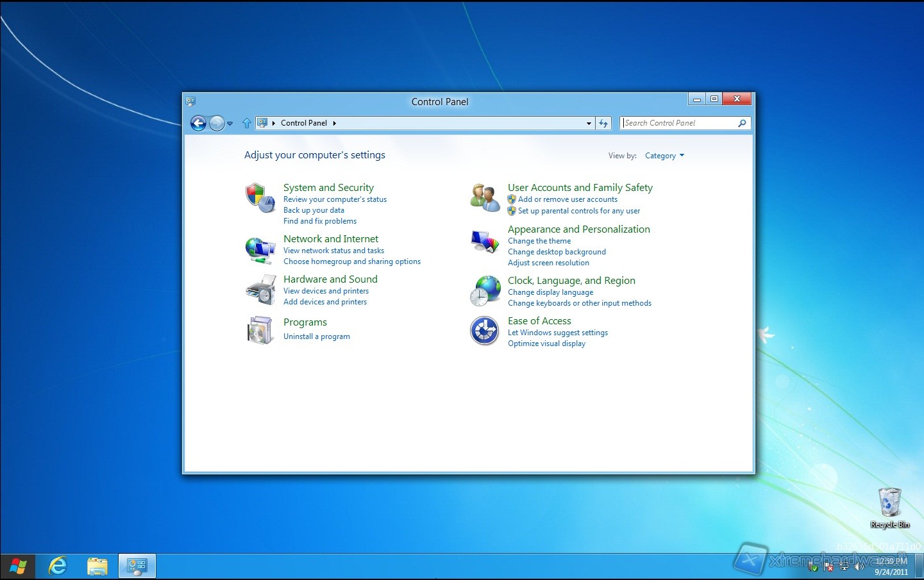
Task: Refresh the Control Panel address bar
Action: (603, 123)
